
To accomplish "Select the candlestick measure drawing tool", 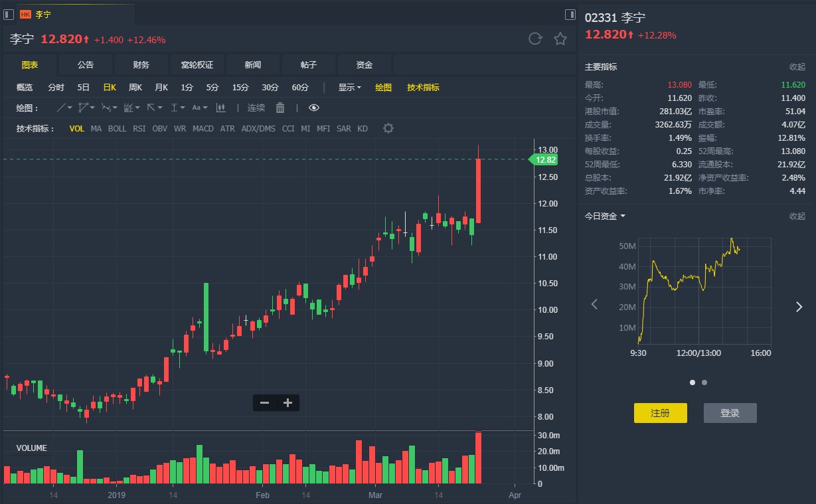I will tap(221, 108).
